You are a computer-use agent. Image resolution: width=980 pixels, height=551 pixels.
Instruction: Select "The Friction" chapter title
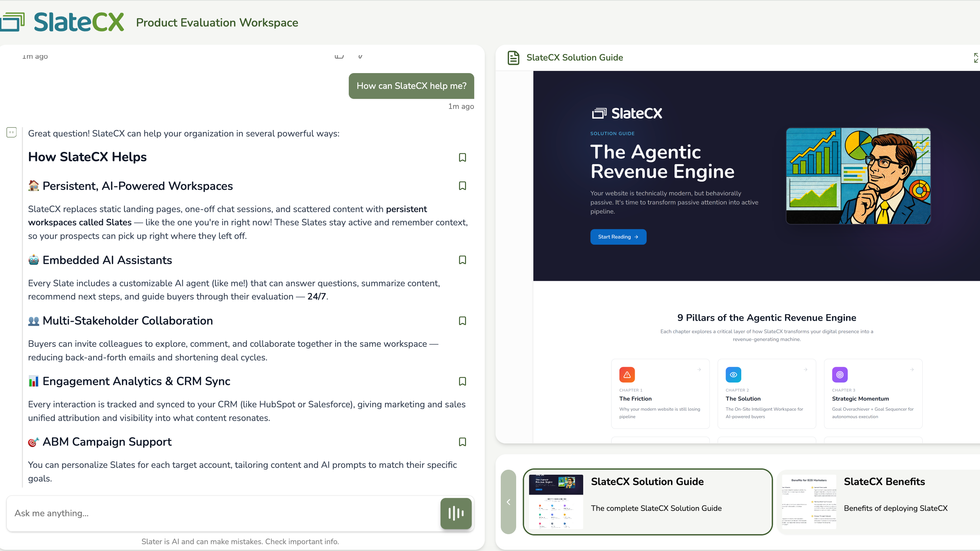[635, 398]
